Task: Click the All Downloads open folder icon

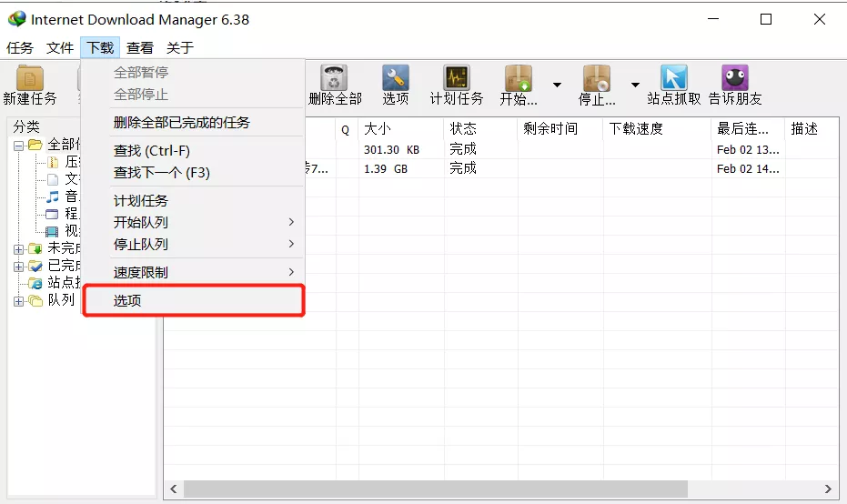Action: [x=35, y=145]
